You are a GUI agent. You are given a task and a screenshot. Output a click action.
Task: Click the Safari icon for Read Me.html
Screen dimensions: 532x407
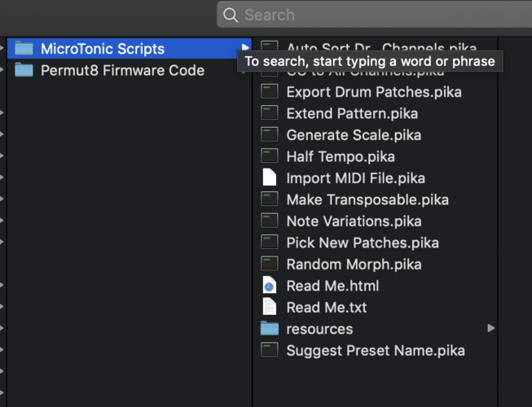[270, 285]
